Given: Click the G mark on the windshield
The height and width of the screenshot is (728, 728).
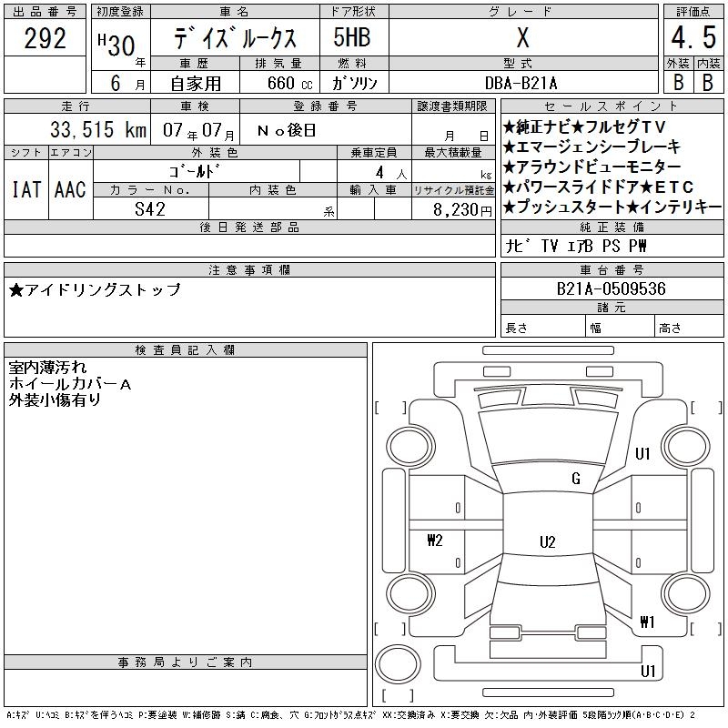Looking at the screenshot, I should [x=576, y=479].
